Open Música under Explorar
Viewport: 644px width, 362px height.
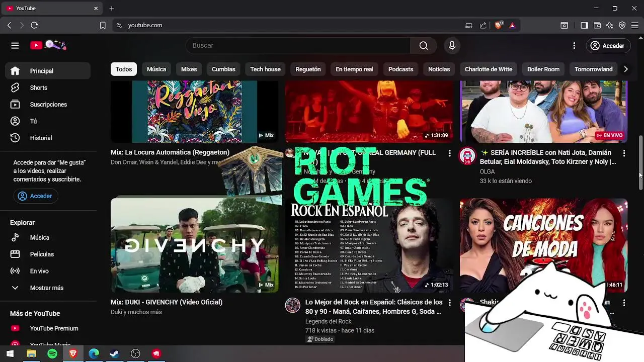click(x=48, y=237)
